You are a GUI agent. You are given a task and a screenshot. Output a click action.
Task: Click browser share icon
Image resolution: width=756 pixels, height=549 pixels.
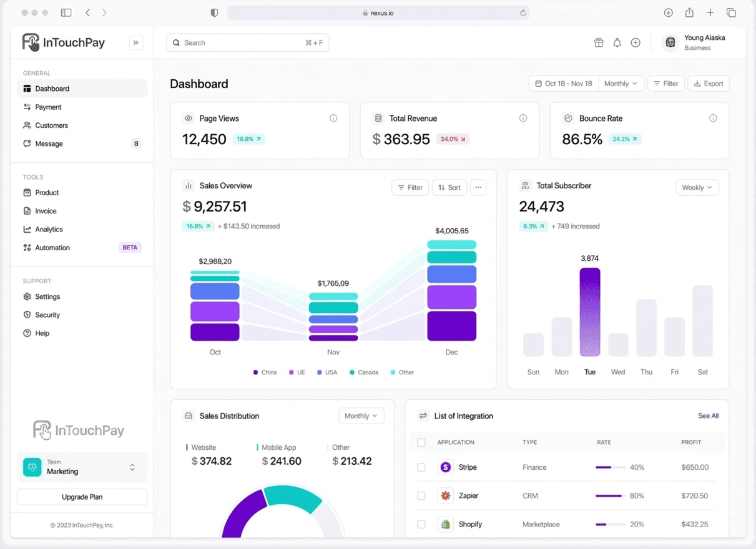[689, 12]
